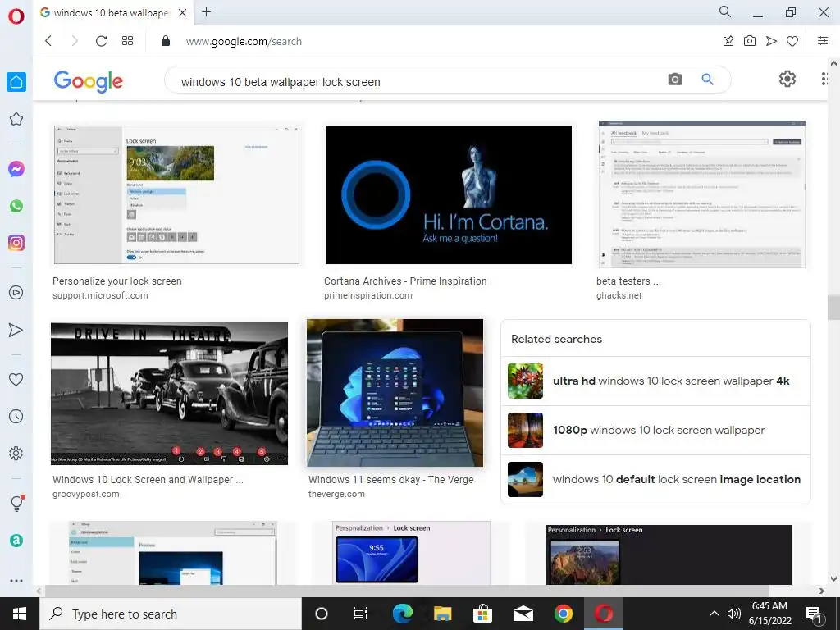Open the volume speaker control
Viewport: 840px width, 630px height.
coord(734,614)
